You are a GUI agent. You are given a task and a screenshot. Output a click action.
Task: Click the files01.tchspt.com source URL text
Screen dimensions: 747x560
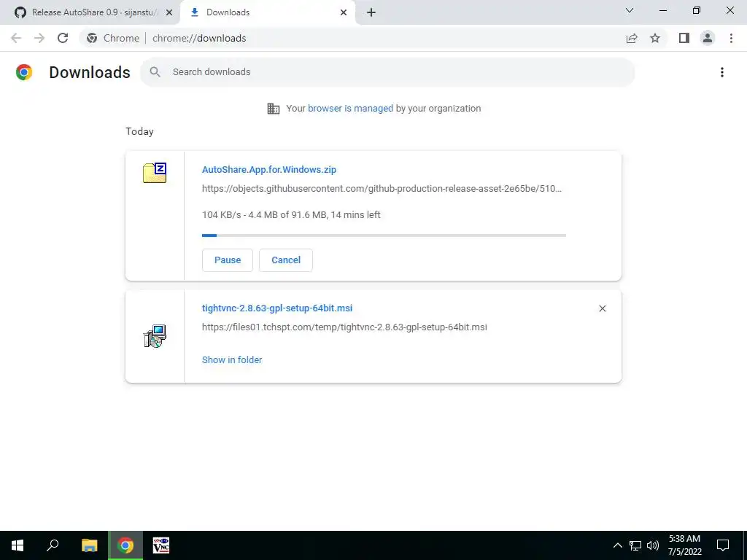click(344, 327)
